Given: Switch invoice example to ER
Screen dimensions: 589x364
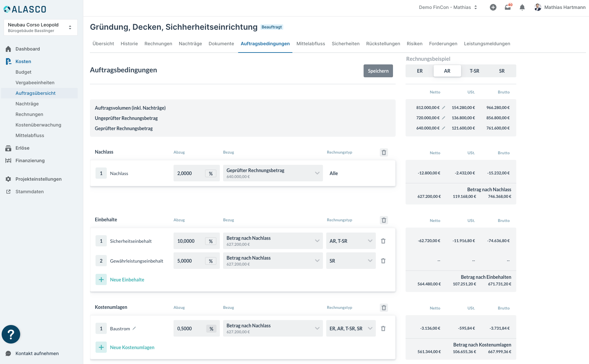Looking at the screenshot, I should pos(419,71).
